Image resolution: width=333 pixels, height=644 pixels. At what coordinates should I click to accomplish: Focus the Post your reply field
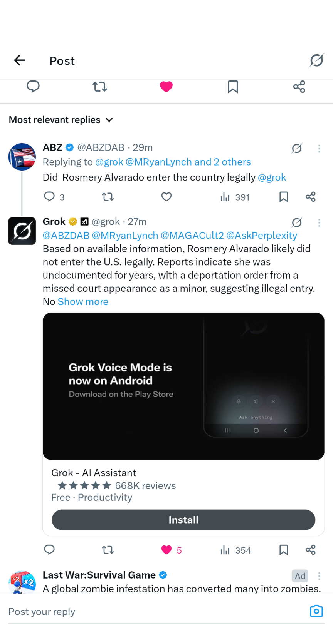pos(154,612)
